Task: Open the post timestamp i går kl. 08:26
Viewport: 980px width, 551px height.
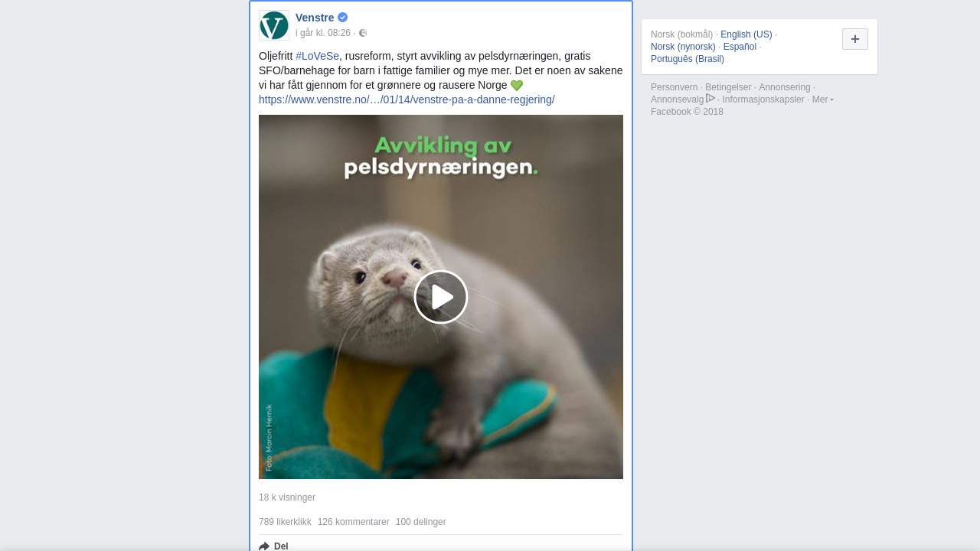Action: (323, 33)
